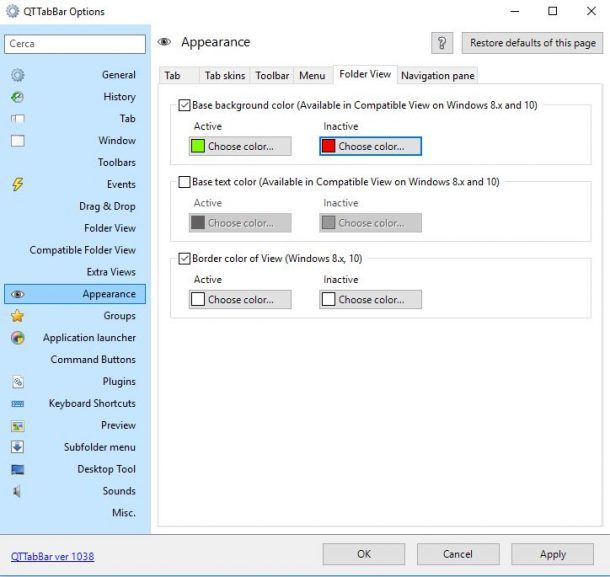
Task: Click the Apply button
Action: tap(552, 554)
